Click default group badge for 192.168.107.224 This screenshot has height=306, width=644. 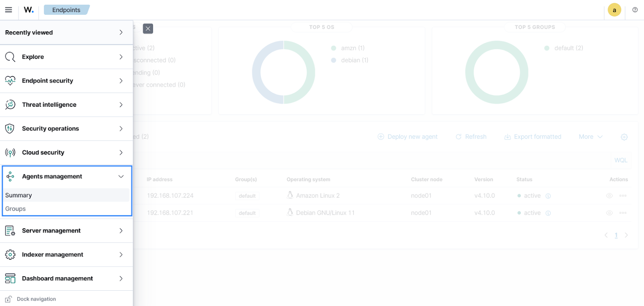247,196
